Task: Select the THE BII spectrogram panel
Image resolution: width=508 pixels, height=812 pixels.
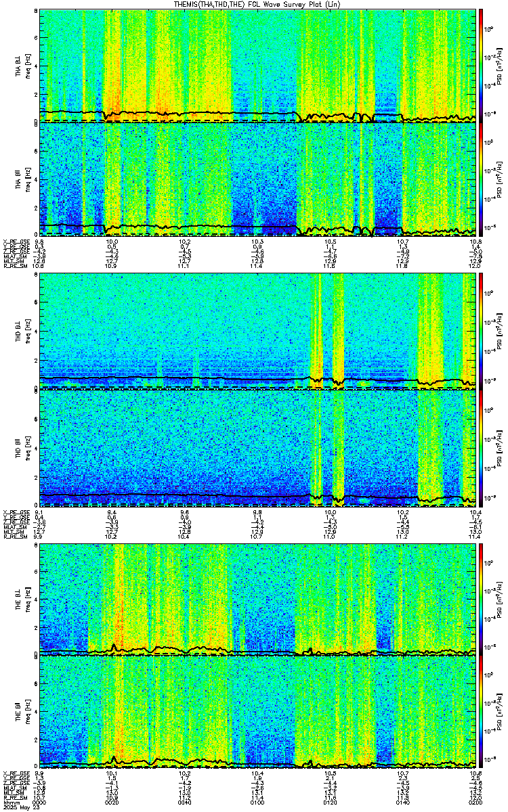Action: tap(257, 713)
